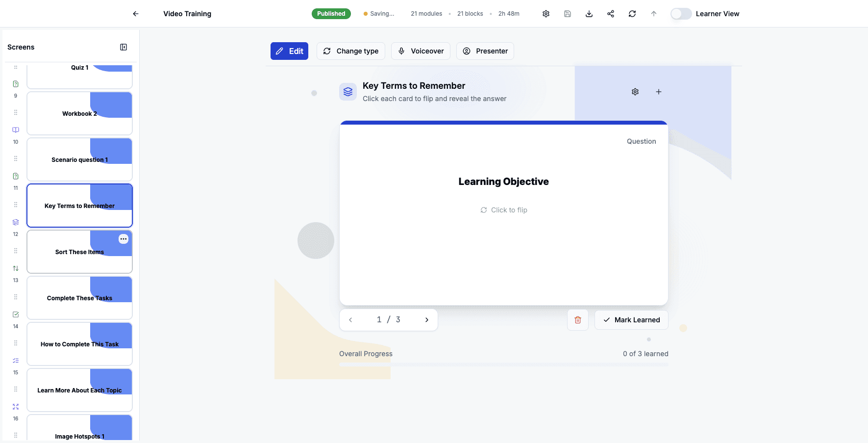Click Change type button
Image resolution: width=868 pixels, height=443 pixels.
[351, 51]
